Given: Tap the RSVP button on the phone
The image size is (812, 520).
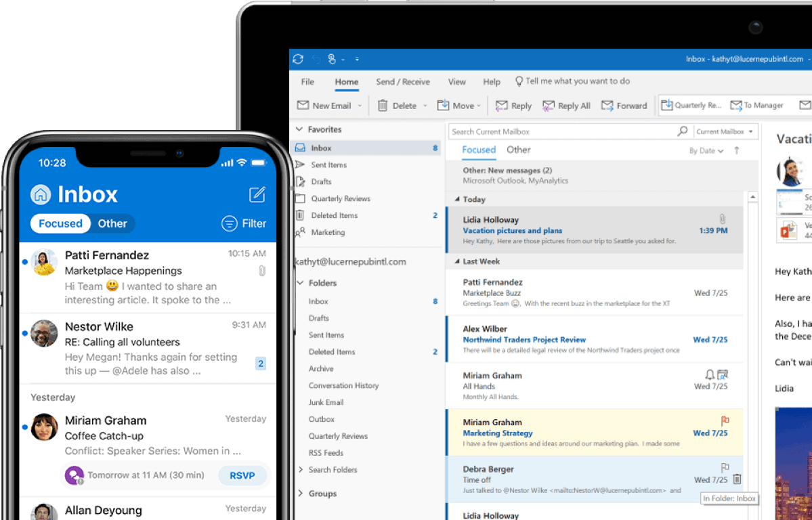Looking at the screenshot, I should (x=242, y=475).
